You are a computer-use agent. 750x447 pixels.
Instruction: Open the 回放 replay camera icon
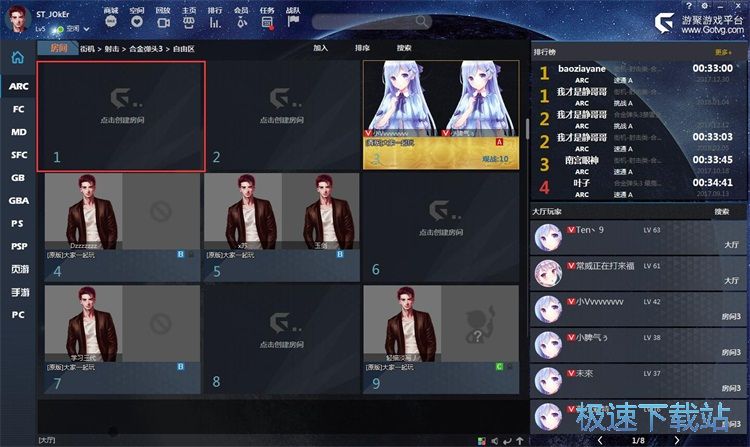point(164,22)
